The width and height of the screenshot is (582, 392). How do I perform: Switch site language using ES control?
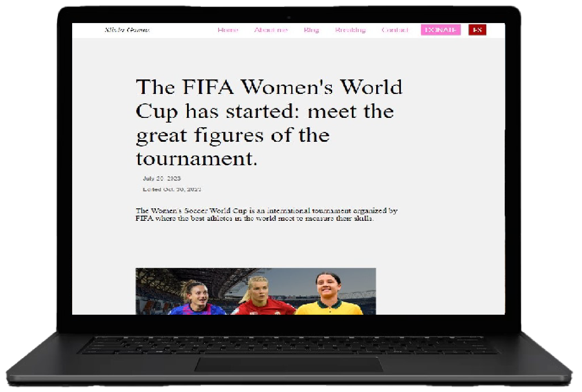pyautogui.click(x=477, y=30)
